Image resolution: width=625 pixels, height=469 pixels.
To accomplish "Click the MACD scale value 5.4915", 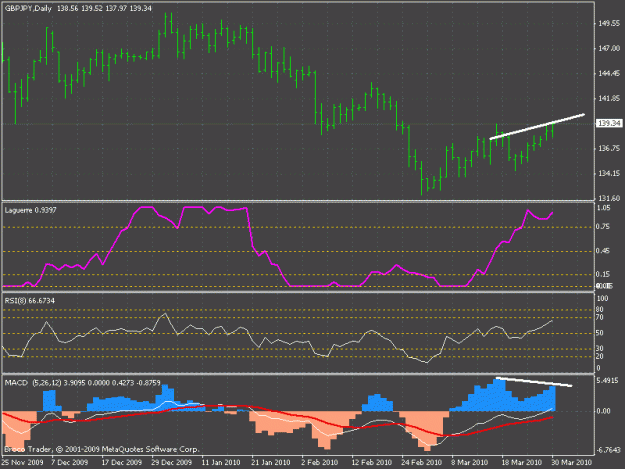I will [608, 381].
